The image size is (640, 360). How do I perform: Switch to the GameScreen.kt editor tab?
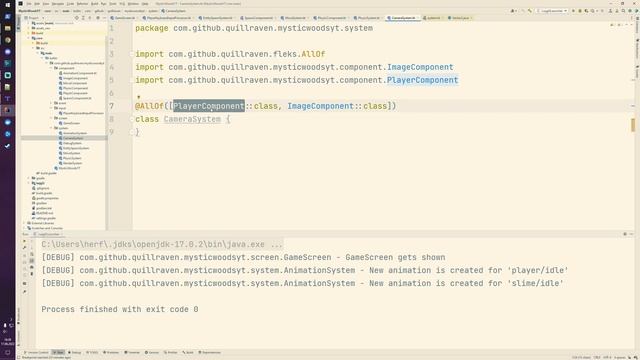tap(125, 18)
